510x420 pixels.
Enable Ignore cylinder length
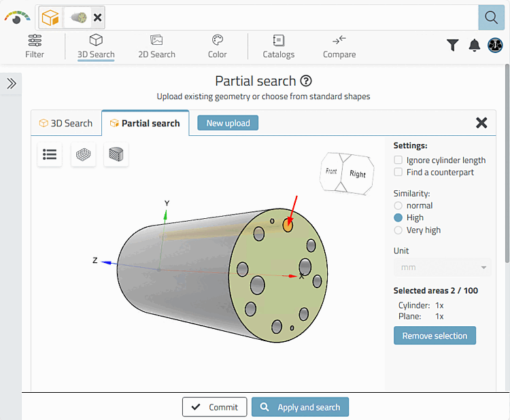398,160
